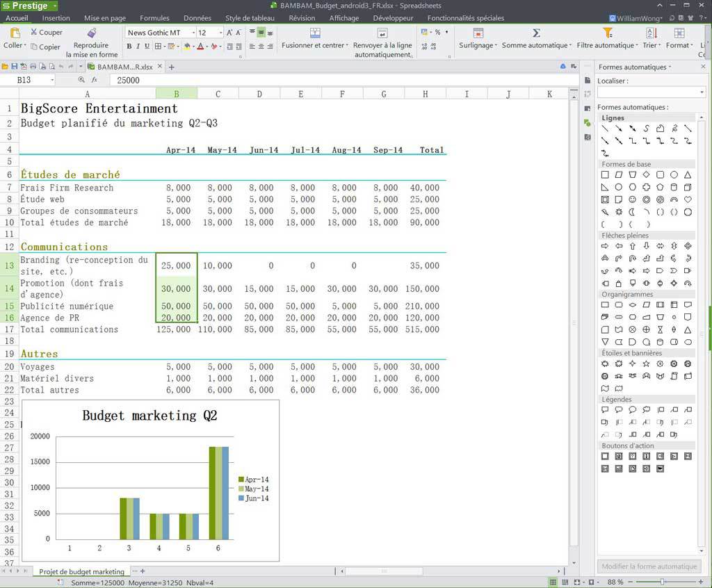Click the save icon in quick access bar
The image size is (712, 588).
[x=14, y=67]
